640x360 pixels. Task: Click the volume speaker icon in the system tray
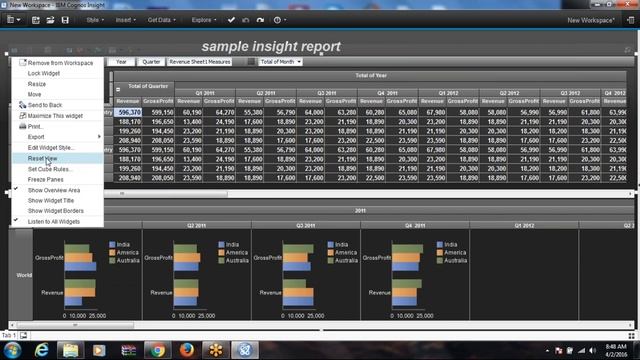[x=592, y=351]
